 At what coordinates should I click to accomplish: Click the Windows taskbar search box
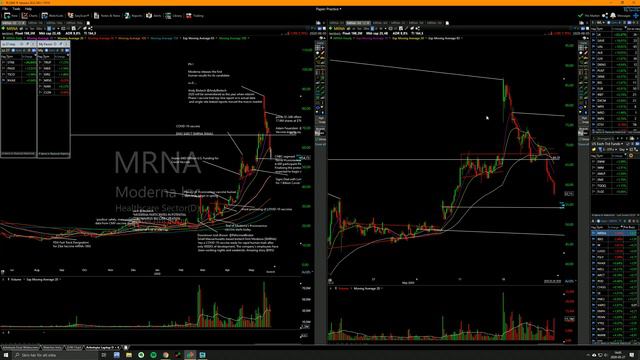coord(56,355)
